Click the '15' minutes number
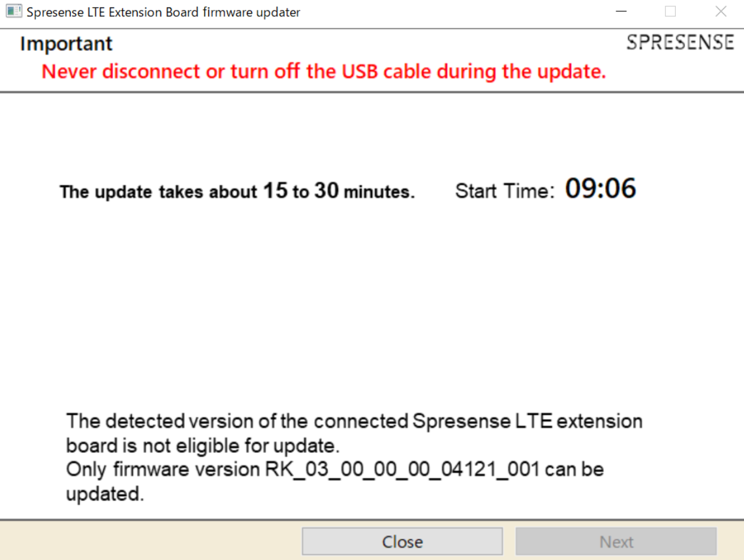744x560 pixels. 275,190
